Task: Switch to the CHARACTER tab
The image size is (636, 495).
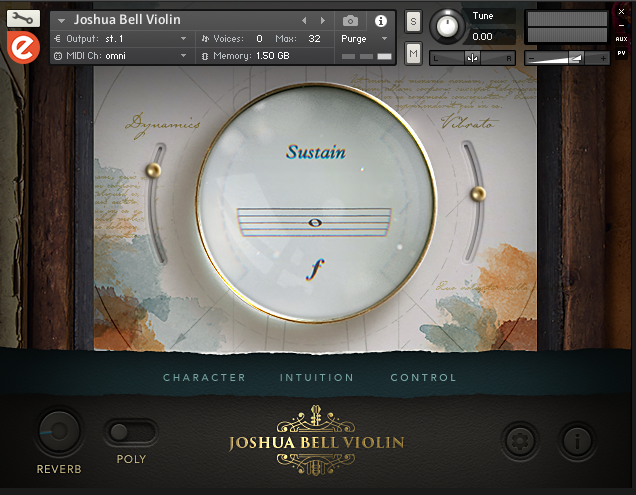Action: click(x=204, y=377)
